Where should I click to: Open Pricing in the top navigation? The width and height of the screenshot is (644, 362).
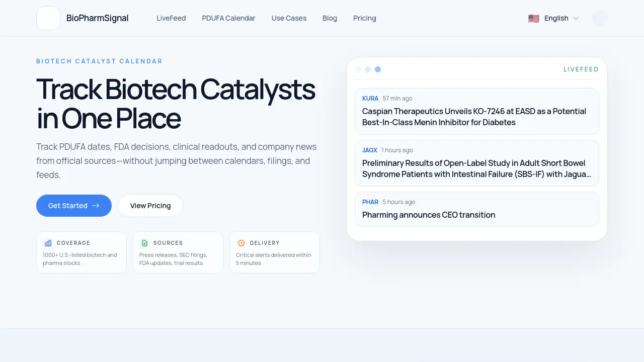click(364, 18)
